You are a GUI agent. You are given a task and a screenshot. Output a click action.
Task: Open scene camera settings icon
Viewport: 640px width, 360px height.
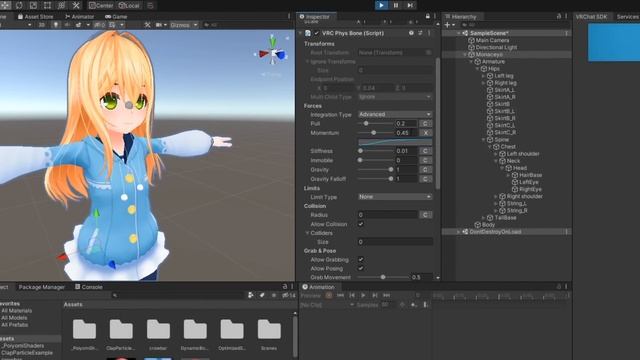coord(159,25)
